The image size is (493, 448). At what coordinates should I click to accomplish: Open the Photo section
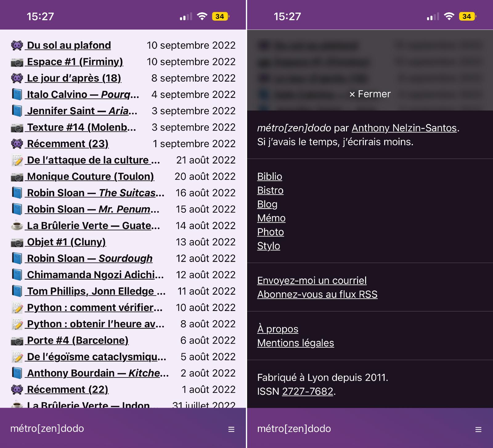pos(270,232)
